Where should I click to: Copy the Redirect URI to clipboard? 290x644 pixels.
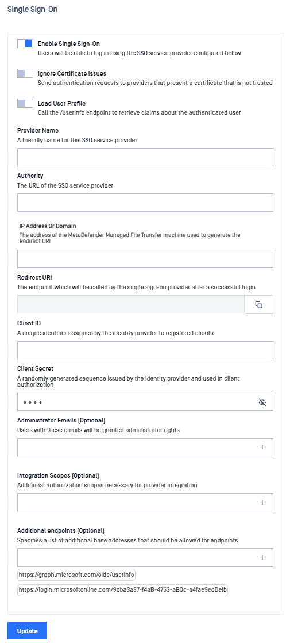click(259, 304)
